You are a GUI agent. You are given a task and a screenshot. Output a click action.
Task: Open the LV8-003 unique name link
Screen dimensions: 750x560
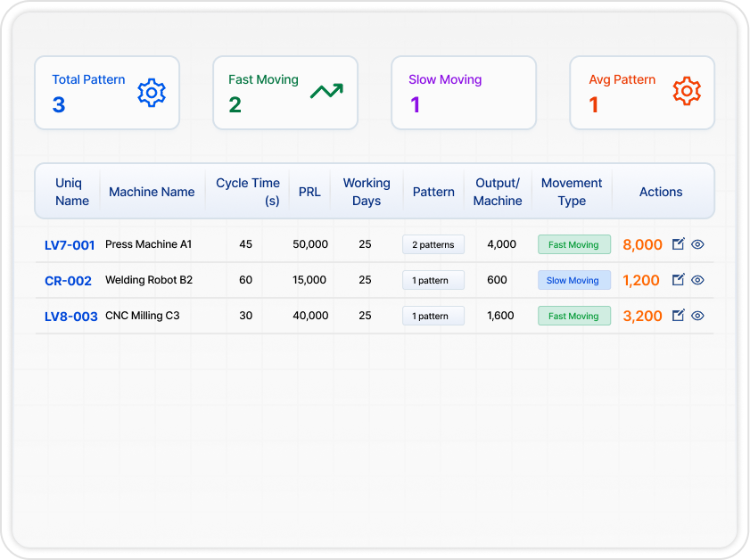[70, 317]
